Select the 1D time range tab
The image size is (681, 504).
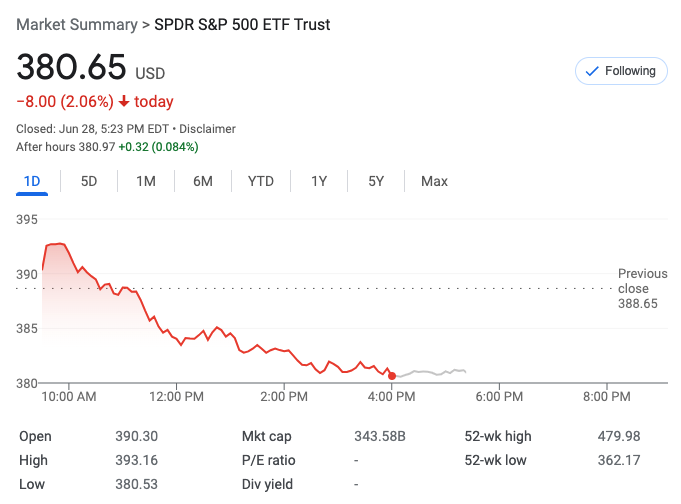pos(31,181)
